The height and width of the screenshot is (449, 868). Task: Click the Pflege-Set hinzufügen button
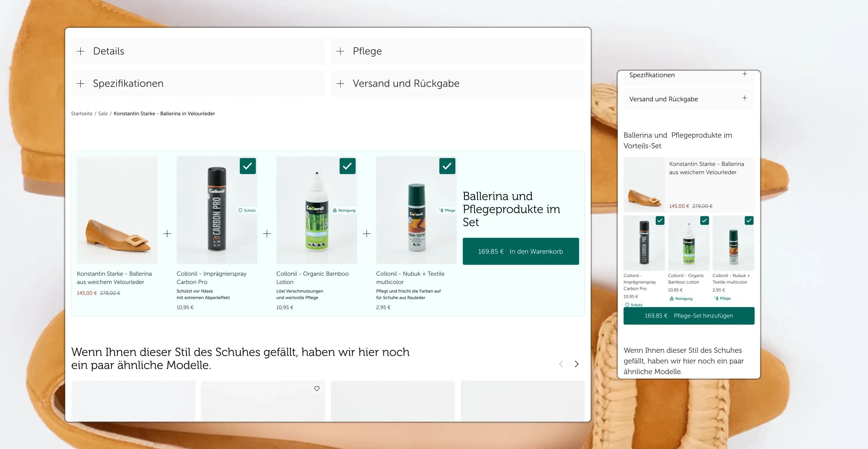(x=689, y=316)
